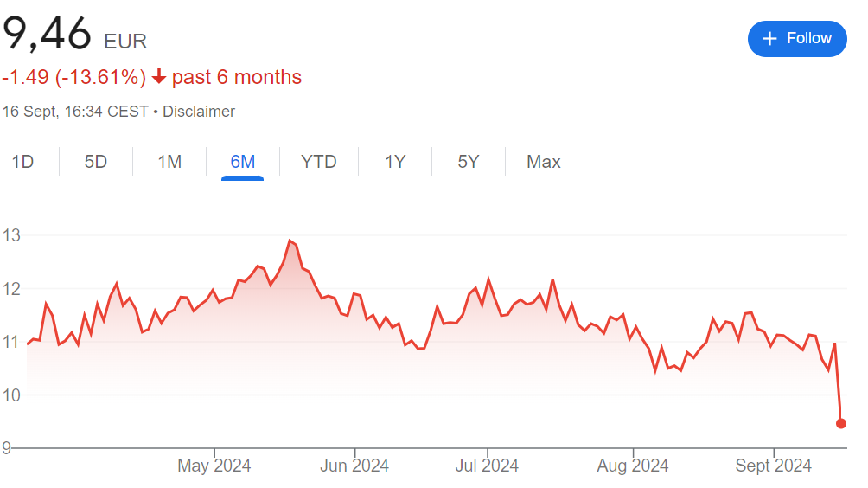Click the Aug 2024 axis label
The width and height of the screenshot is (868, 488).
tap(633, 466)
